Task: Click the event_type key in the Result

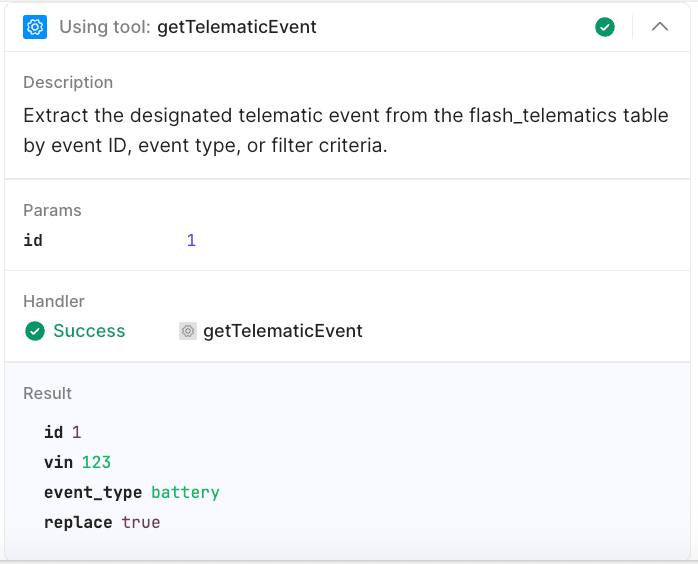Action: (93, 492)
